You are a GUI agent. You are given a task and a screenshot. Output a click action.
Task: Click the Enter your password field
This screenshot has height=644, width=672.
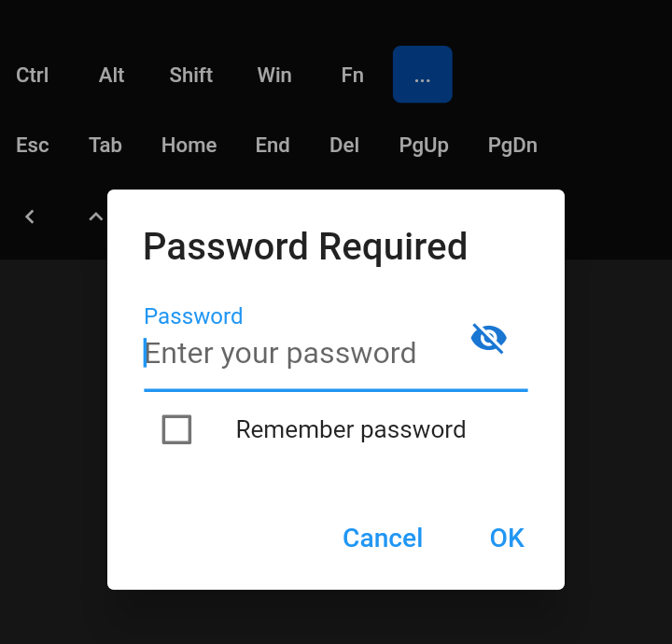pyautogui.click(x=299, y=354)
